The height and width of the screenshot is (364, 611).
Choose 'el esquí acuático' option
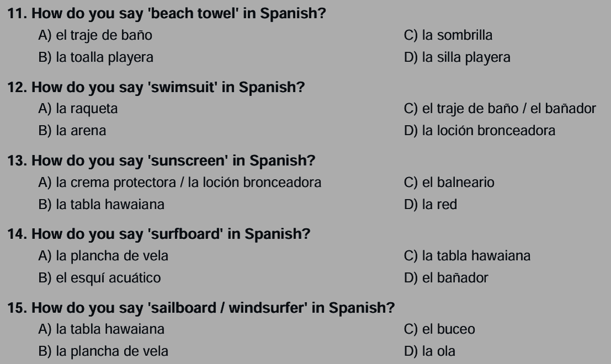[x=100, y=278]
